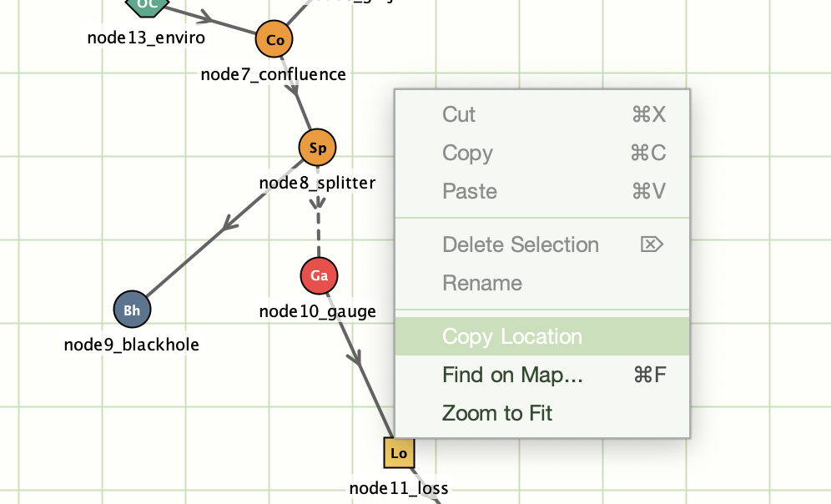Open Find on Map from menu
The height and width of the screenshot is (504, 831).
542,375
